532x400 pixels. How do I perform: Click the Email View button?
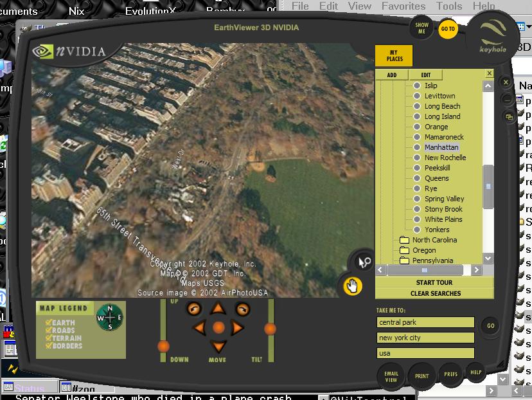click(391, 377)
